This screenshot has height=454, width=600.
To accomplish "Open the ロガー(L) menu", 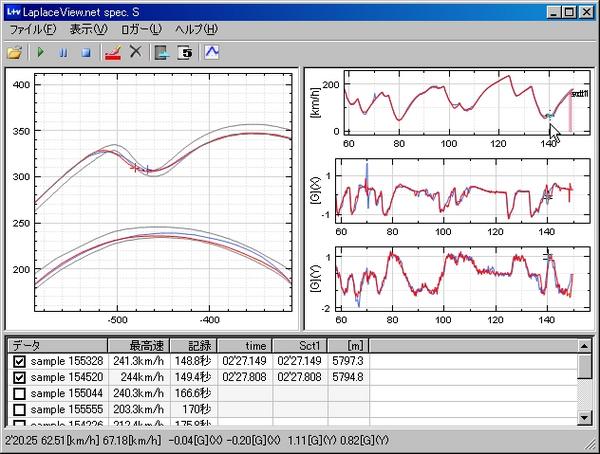I will coord(141,29).
